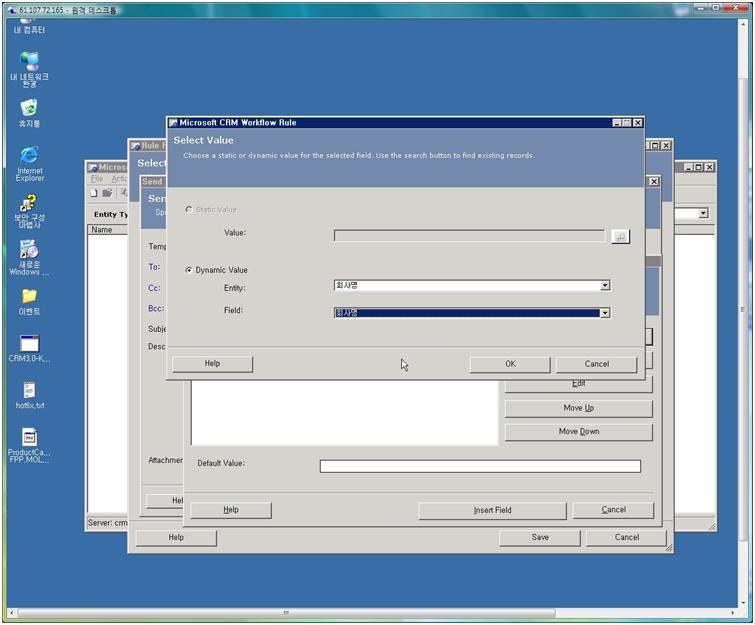Click the search lookup button next to Value
Screen dimensions: 755x625
click(620, 236)
